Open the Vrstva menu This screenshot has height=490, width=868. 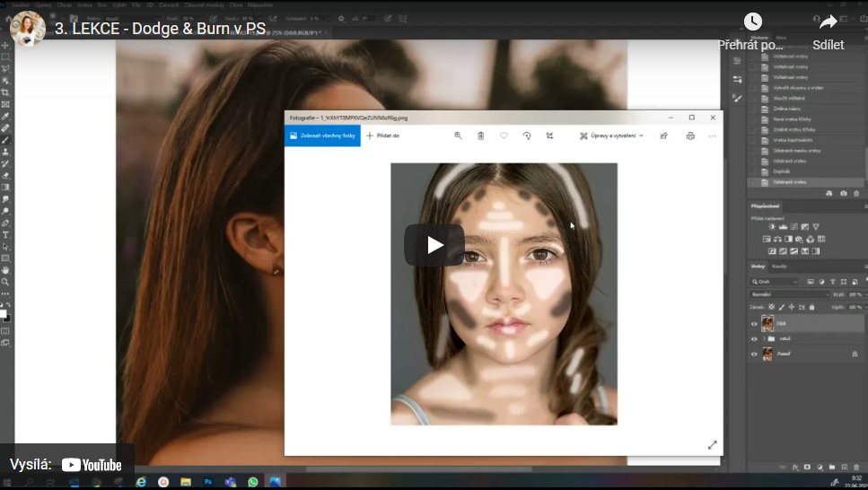(84, 5)
